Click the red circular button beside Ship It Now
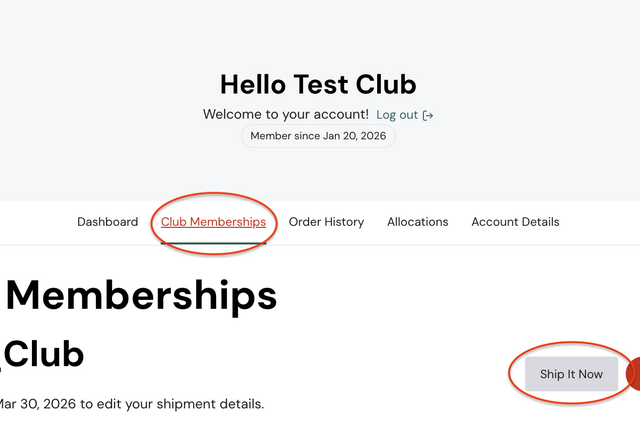Viewport: 640px width, 427px height. click(x=634, y=374)
